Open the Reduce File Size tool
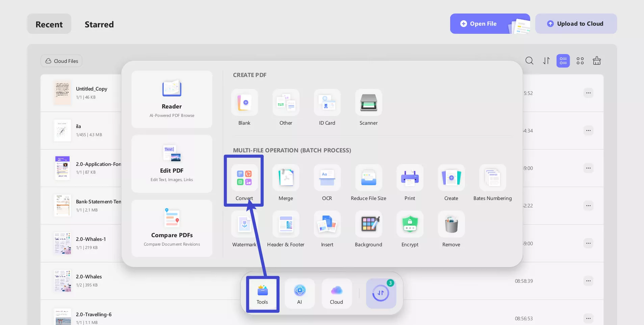This screenshot has width=644, height=325. pos(368,178)
